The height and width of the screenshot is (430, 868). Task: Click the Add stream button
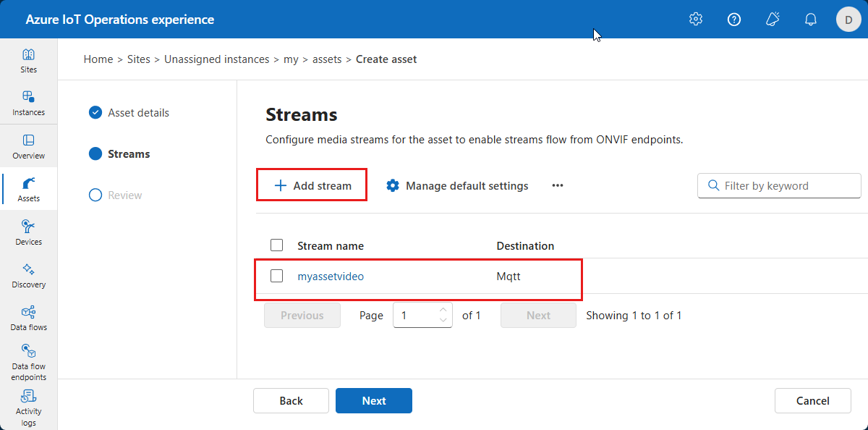click(312, 186)
